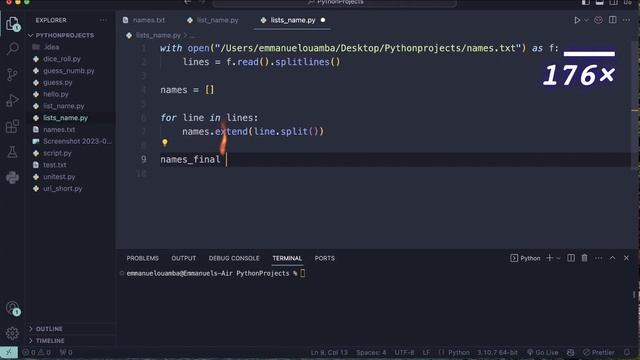Open the Manage settings gear
Image resolution: width=640 pixels, height=360 pixels.
click(13, 333)
